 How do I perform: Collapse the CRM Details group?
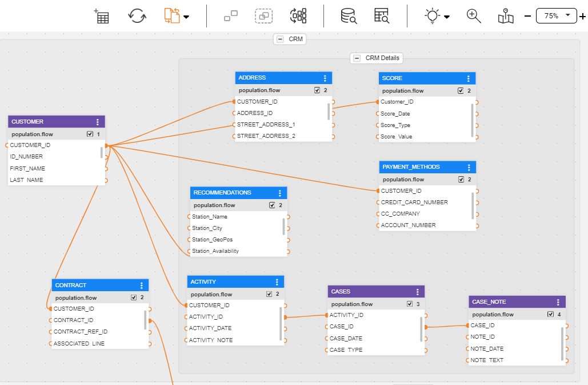[357, 58]
